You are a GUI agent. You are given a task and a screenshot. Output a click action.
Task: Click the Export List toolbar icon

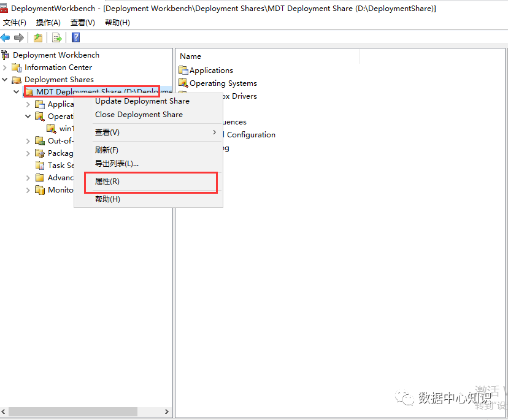coord(57,37)
